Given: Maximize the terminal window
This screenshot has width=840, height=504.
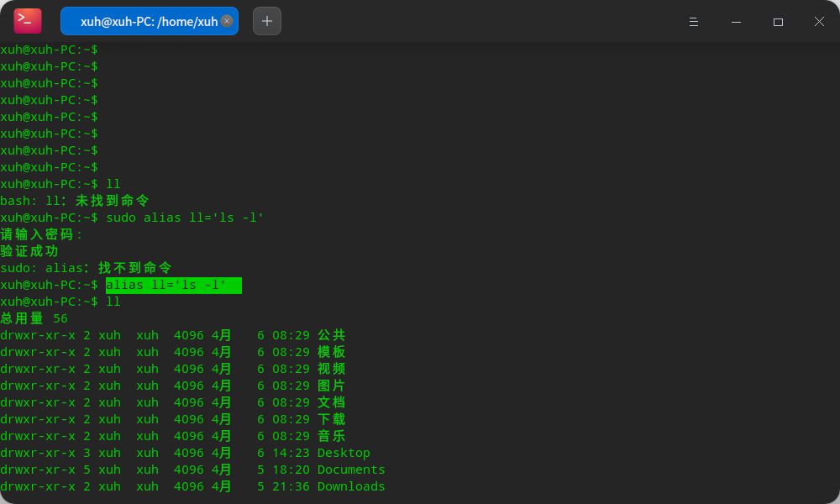Looking at the screenshot, I should click(x=778, y=22).
